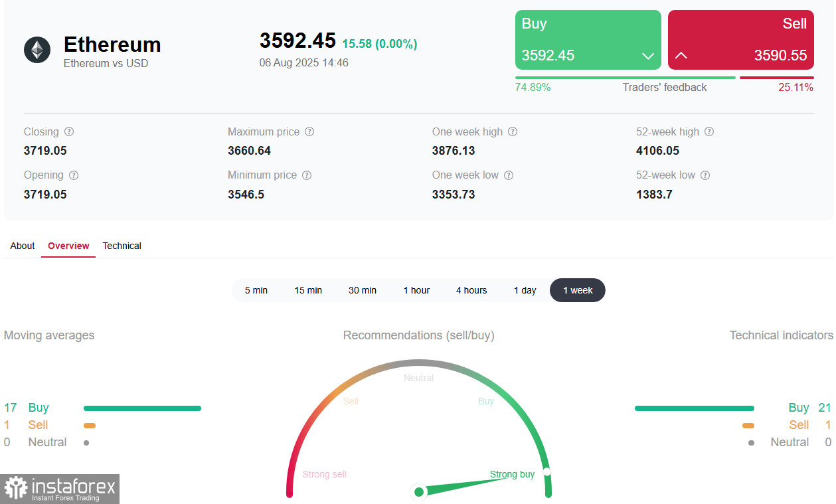The height and width of the screenshot is (504, 836).
Task: Click the current price 3592.45 header value
Action: coord(297,41)
